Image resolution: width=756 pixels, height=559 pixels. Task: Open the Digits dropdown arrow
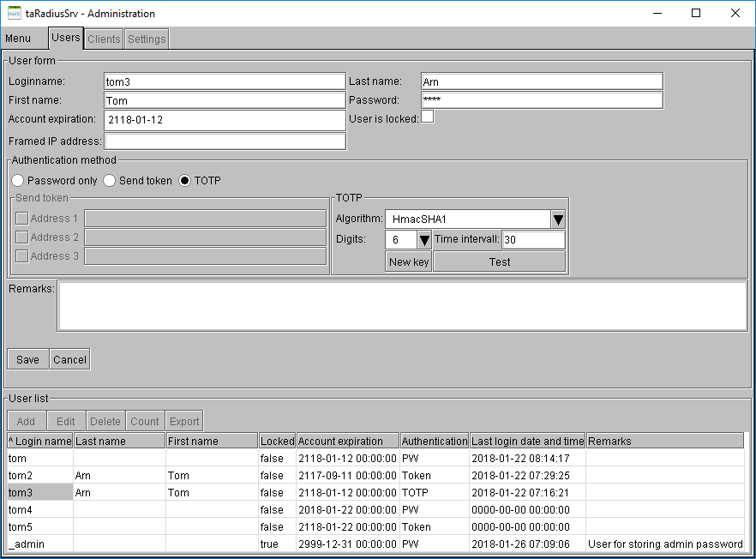point(423,240)
